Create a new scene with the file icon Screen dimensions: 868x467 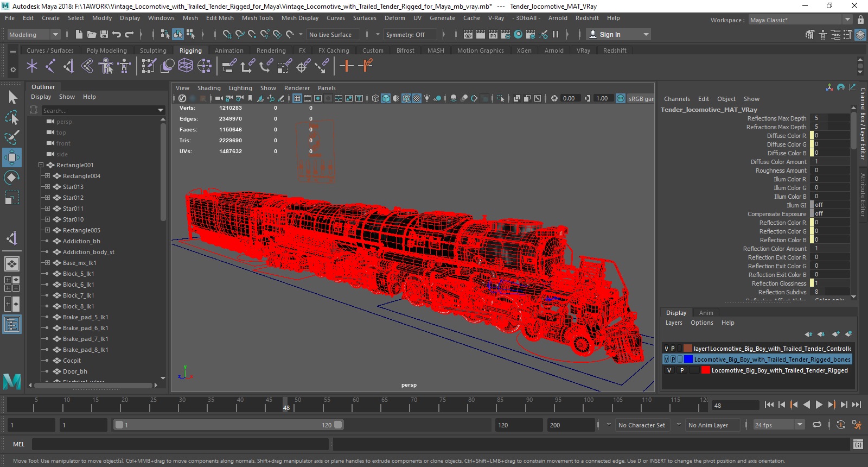(x=79, y=34)
